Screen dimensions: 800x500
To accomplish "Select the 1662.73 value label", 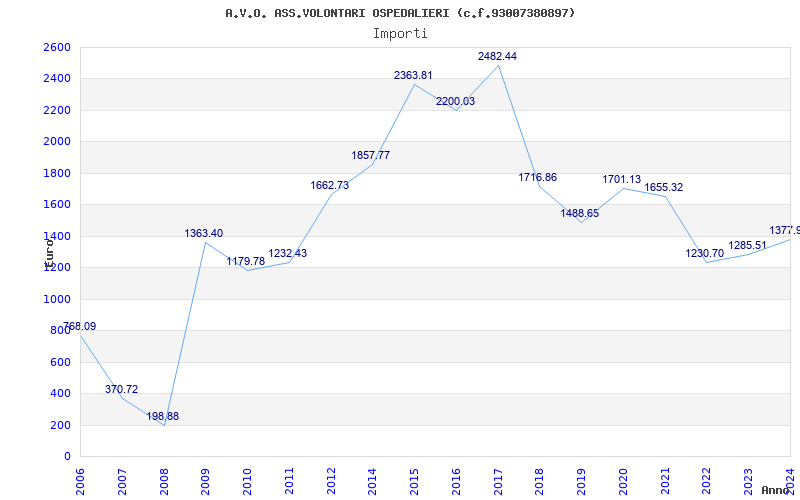I will click(x=330, y=185).
